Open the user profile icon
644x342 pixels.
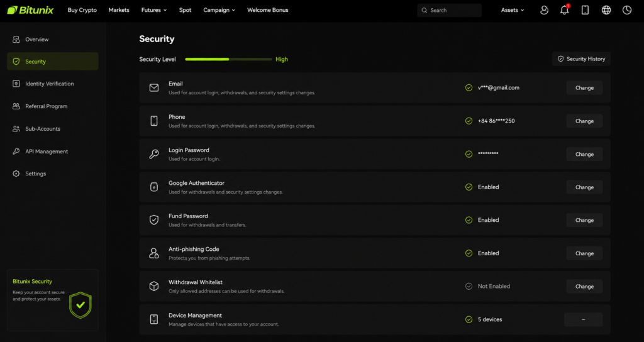tap(544, 10)
